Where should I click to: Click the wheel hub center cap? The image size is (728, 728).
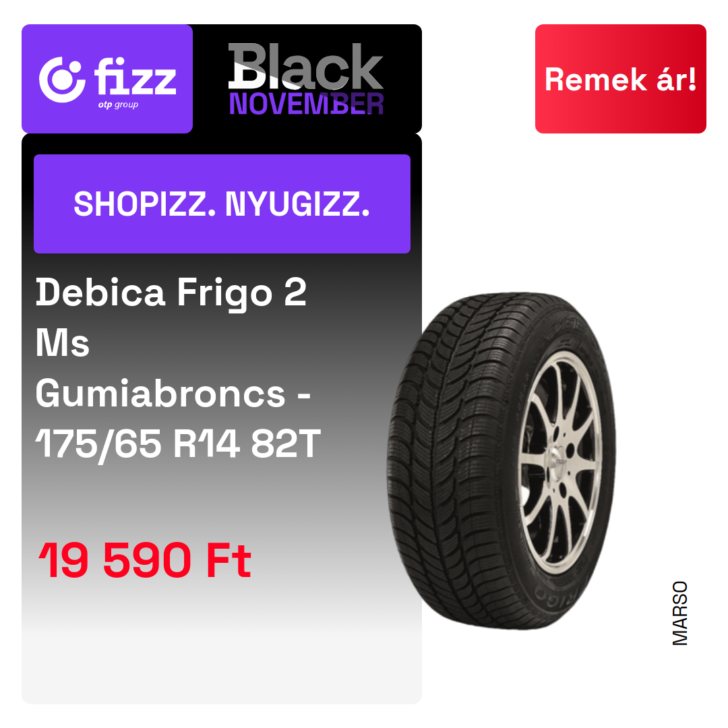point(560,460)
